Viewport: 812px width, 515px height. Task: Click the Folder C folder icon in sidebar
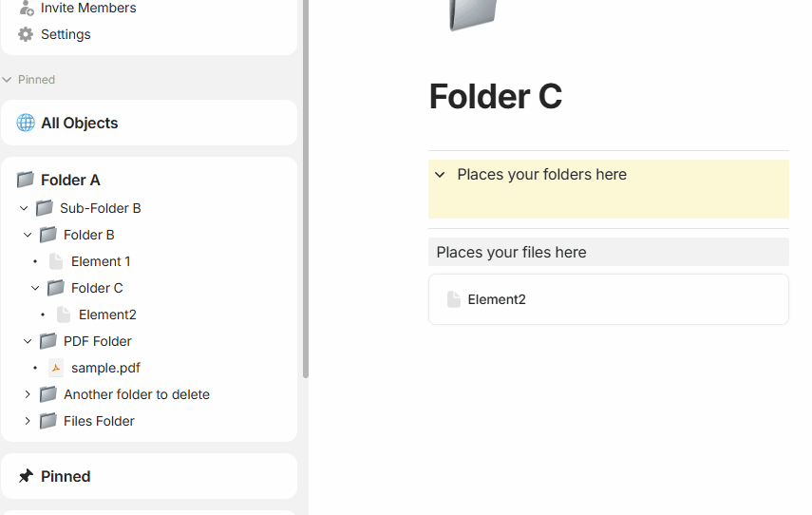[56, 288]
